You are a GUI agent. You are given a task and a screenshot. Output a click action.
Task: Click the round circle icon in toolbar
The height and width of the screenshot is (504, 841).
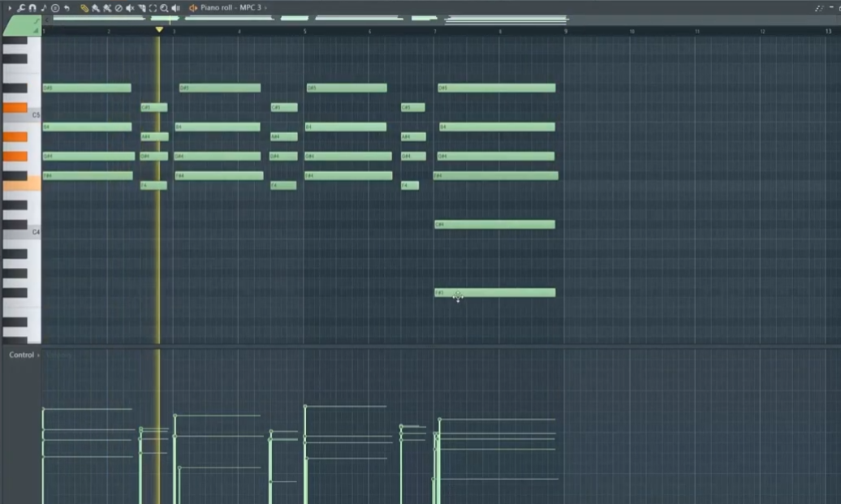[x=55, y=8]
